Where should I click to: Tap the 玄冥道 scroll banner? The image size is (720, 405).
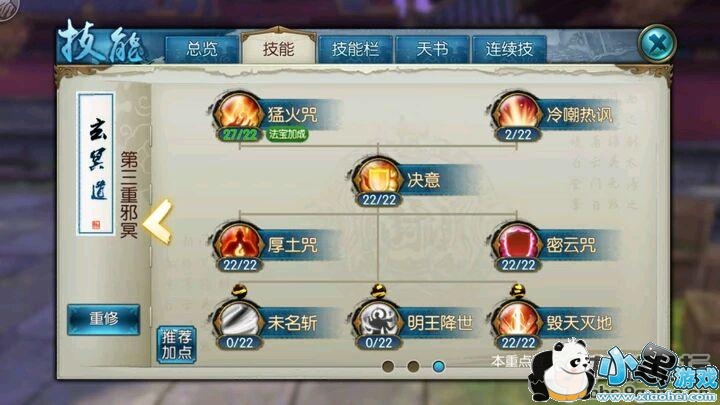pyautogui.click(x=96, y=163)
